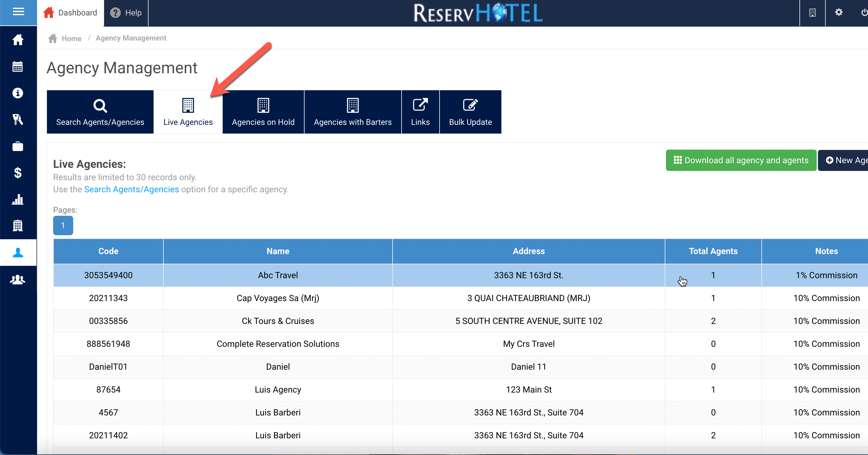Click the sidebar building icon

tap(18, 226)
